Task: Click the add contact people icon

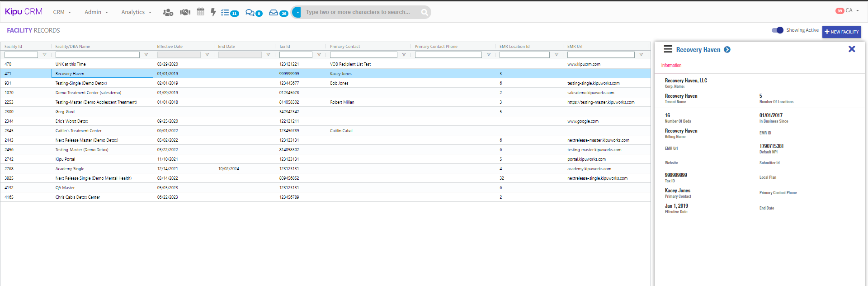Action: (x=168, y=12)
